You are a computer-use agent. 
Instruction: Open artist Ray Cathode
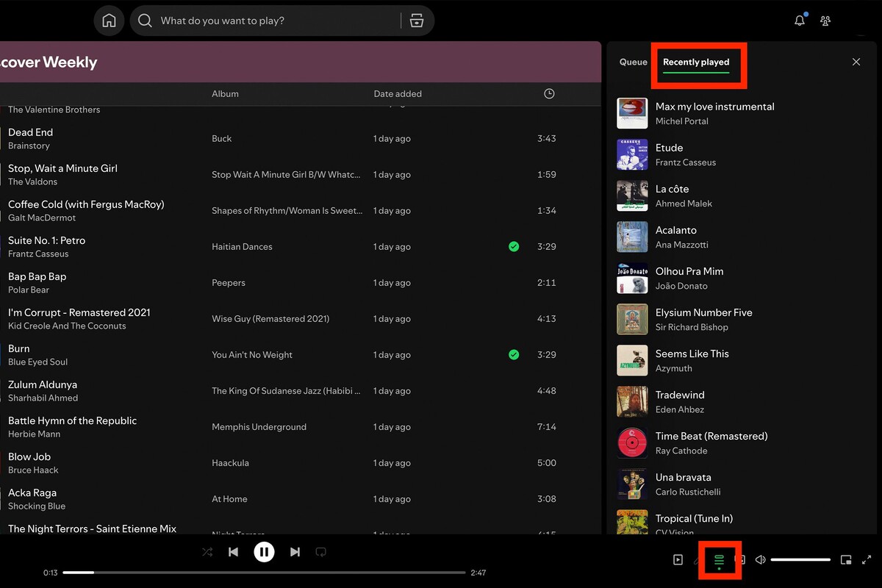coord(681,451)
